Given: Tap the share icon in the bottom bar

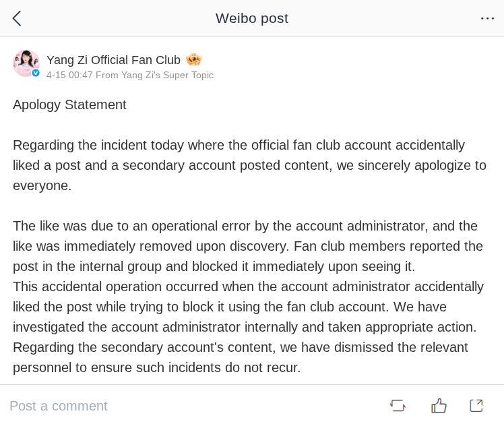Looking at the screenshot, I should click(476, 405).
